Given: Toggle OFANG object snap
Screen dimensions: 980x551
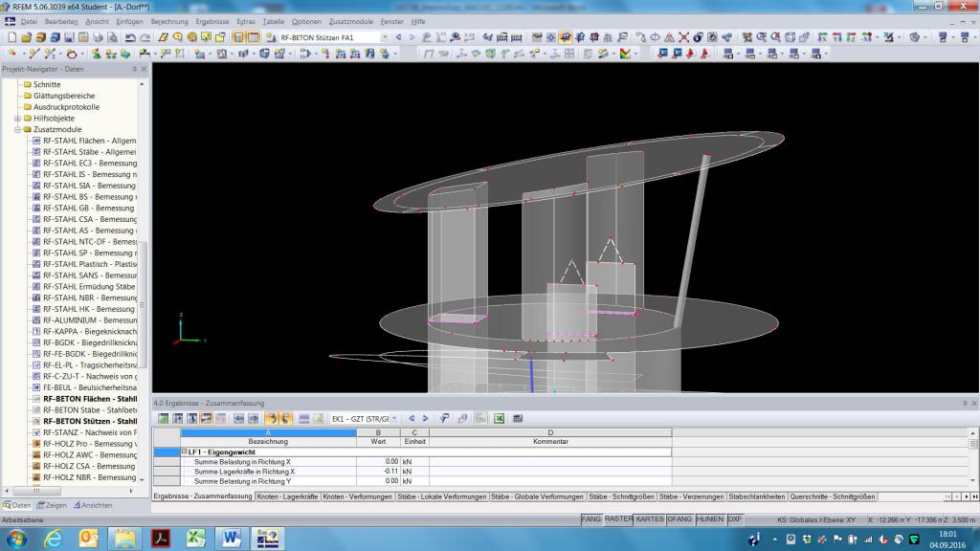Looking at the screenshot, I should [679, 519].
